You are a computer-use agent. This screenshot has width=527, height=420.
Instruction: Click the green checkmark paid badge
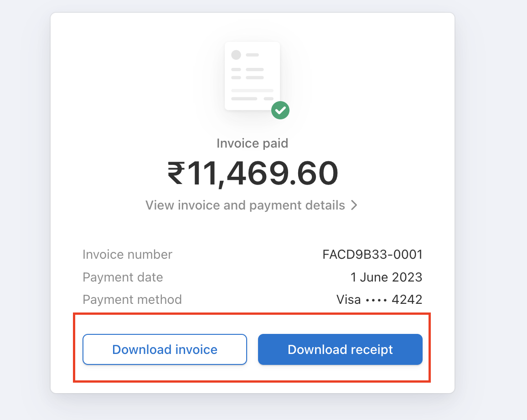280,110
